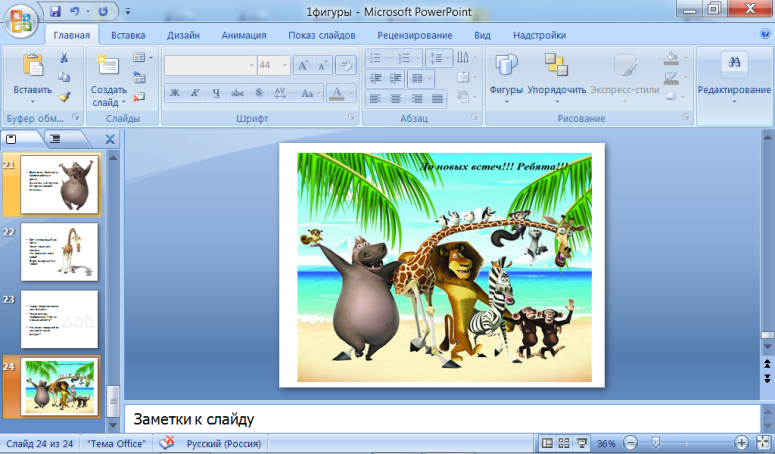Copy selection with the copy icon
Image resolution: width=775 pixels, height=454 pixels.
click(x=64, y=77)
